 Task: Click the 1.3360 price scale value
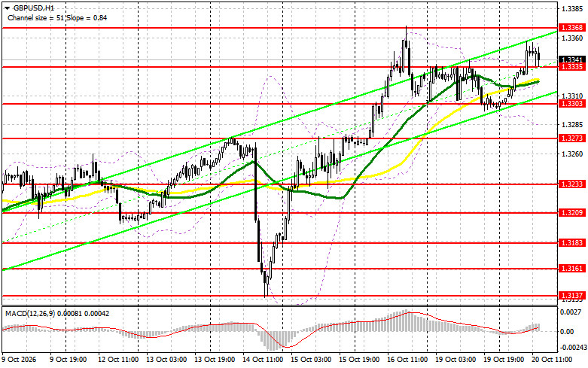coord(572,38)
